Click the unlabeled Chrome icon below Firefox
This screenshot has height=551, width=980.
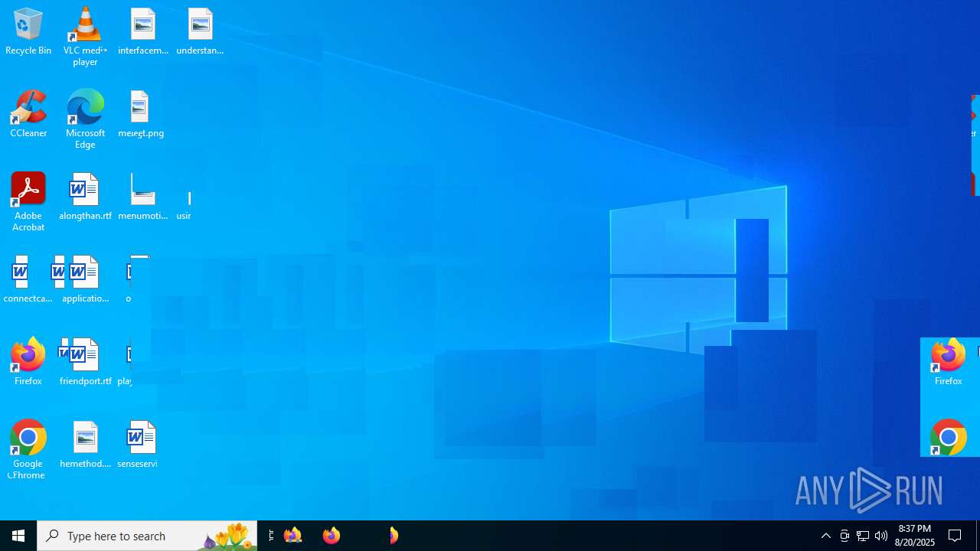[x=948, y=437]
